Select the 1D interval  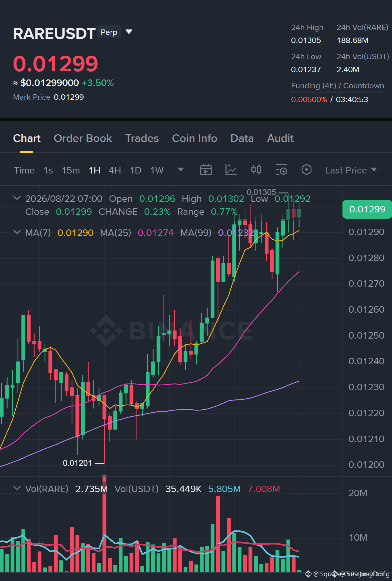click(135, 170)
